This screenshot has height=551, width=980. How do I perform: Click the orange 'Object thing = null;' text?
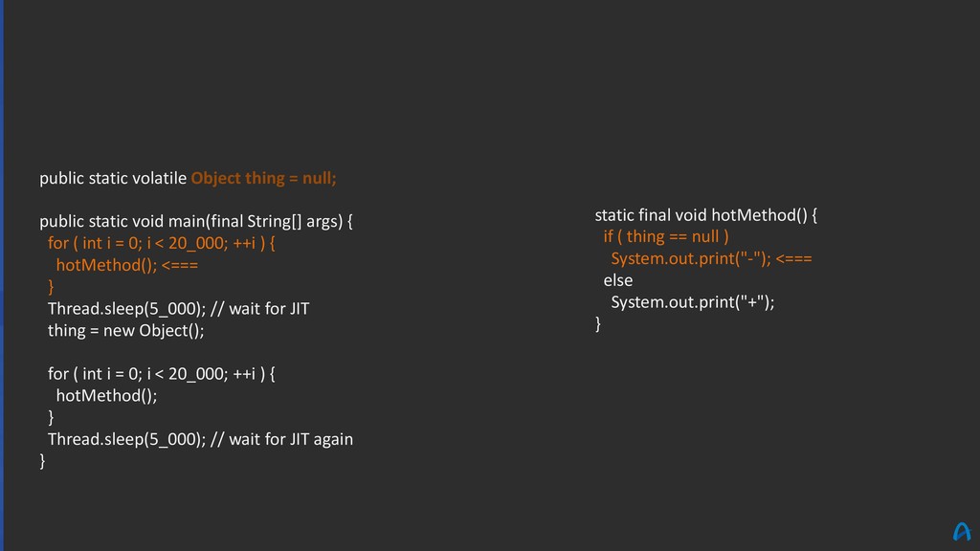pyautogui.click(x=263, y=178)
